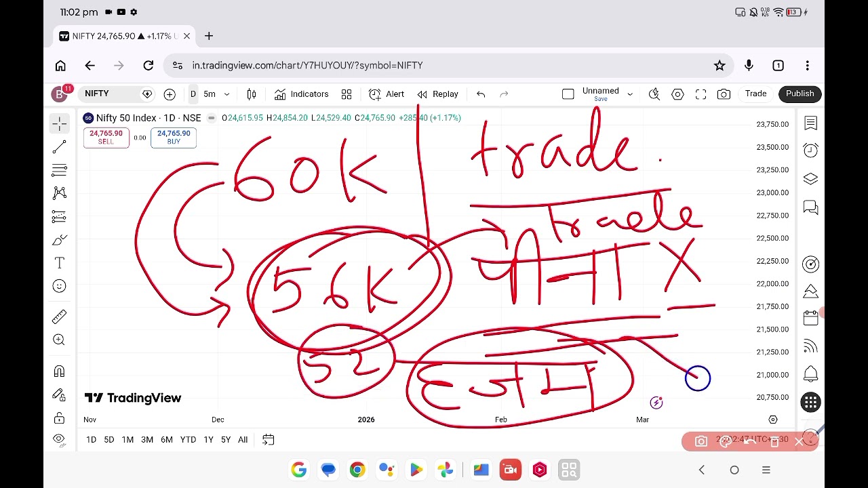The height and width of the screenshot is (488, 868).
Task: Create an Alert
Action: pos(387,94)
